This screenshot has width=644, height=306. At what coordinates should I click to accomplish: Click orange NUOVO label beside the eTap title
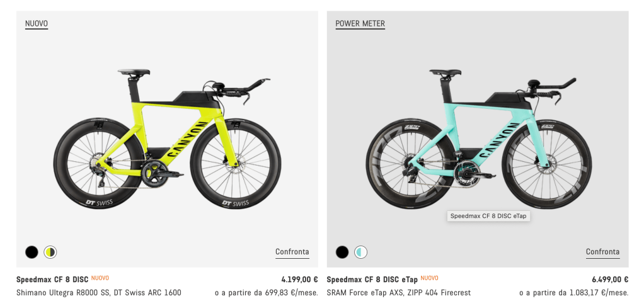(x=429, y=278)
